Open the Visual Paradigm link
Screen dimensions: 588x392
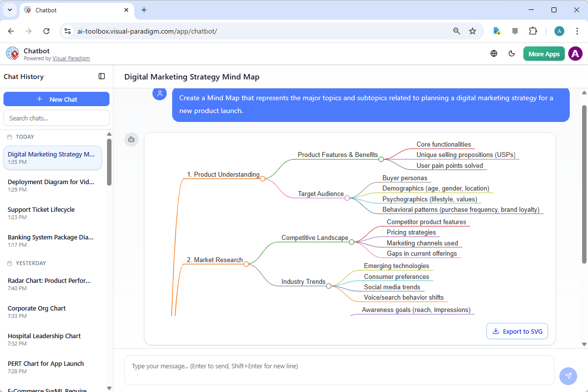point(71,58)
